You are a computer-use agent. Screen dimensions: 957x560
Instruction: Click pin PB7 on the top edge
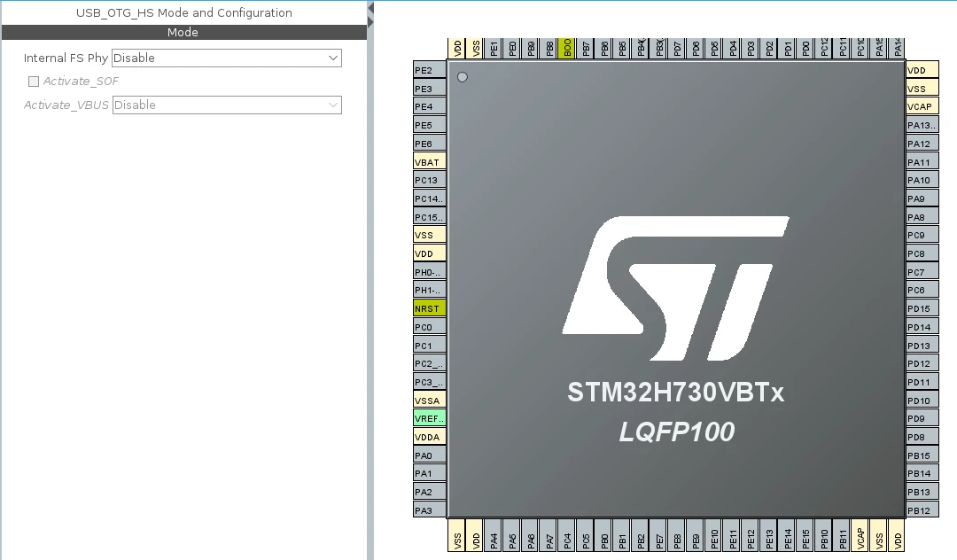(586, 48)
